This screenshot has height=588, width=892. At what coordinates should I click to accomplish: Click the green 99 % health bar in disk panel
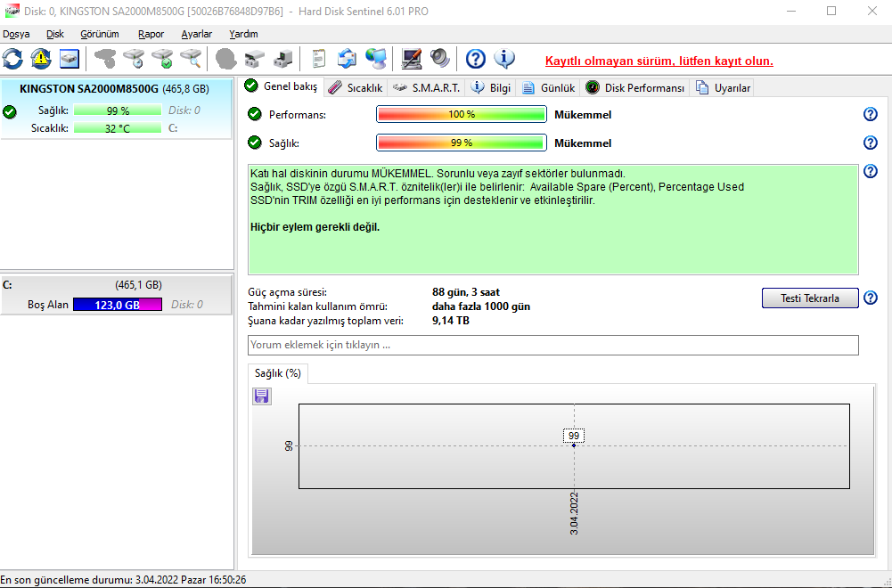[118, 110]
